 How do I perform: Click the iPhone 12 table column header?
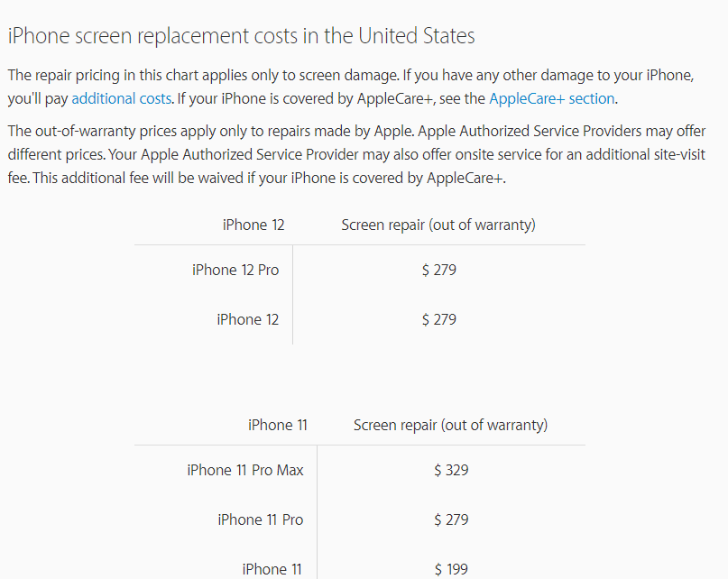click(x=253, y=225)
